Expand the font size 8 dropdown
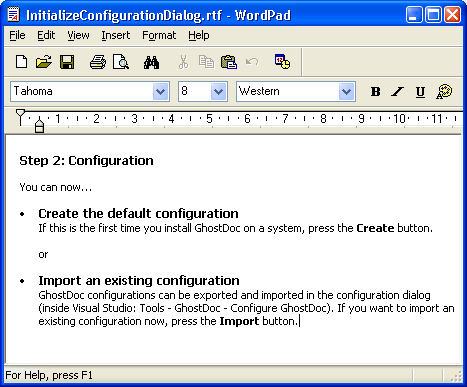The height and width of the screenshot is (387, 467). [x=218, y=91]
